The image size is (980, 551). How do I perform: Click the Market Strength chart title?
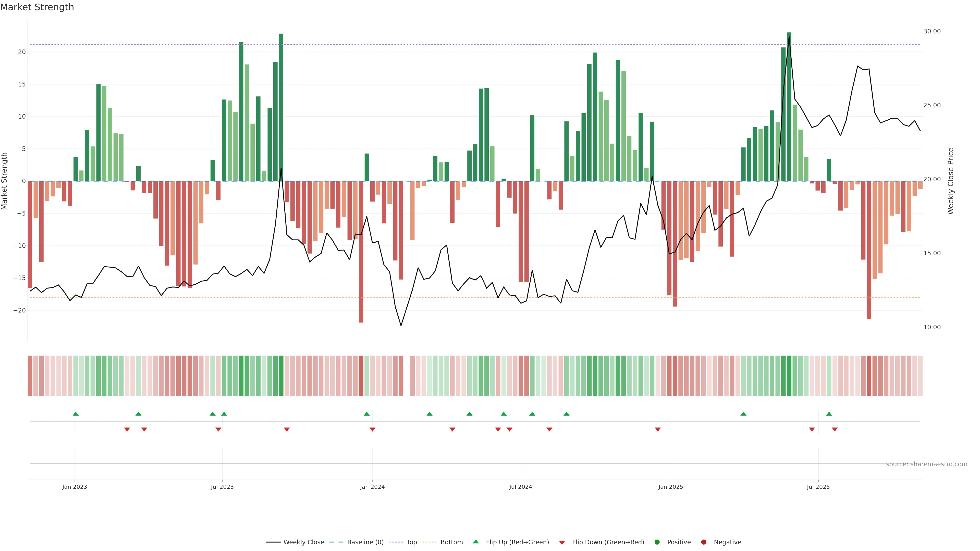click(x=37, y=7)
